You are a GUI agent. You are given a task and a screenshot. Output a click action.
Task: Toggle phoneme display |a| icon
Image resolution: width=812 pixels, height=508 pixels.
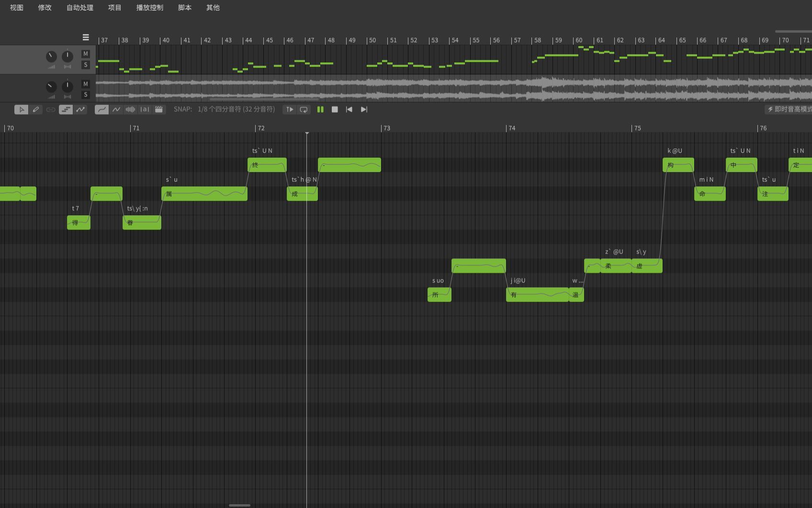tap(145, 110)
